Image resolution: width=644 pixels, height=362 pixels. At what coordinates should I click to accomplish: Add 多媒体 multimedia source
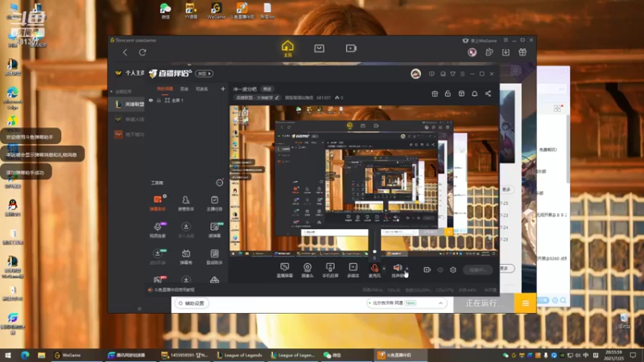tap(353, 270)
